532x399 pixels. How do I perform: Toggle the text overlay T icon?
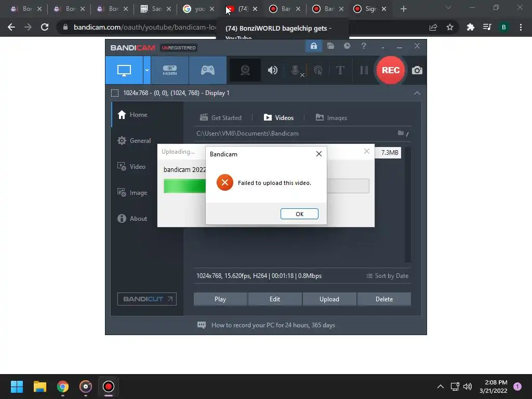[x=340, y=70]
